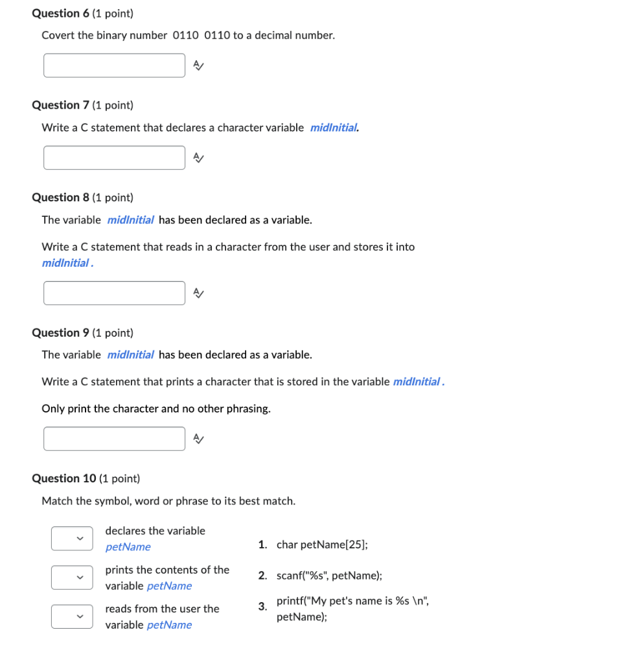Click the Question 9 answer box
The image size is (644, 663).
[x=114, y=438]
